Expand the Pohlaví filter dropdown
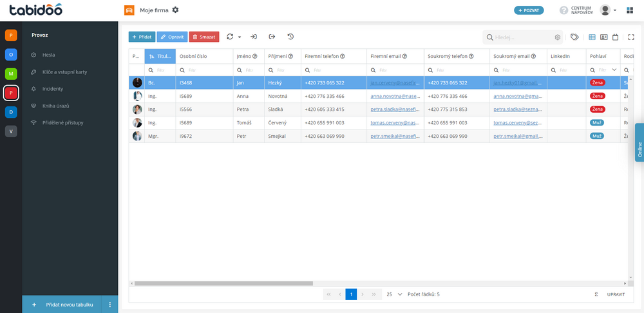This screenshot has height=313, width=644. click(x=614, y=70)
